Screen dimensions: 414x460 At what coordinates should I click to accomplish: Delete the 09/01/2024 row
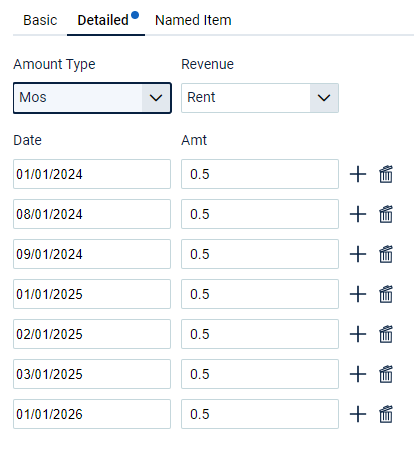click(x=386, y=254)
